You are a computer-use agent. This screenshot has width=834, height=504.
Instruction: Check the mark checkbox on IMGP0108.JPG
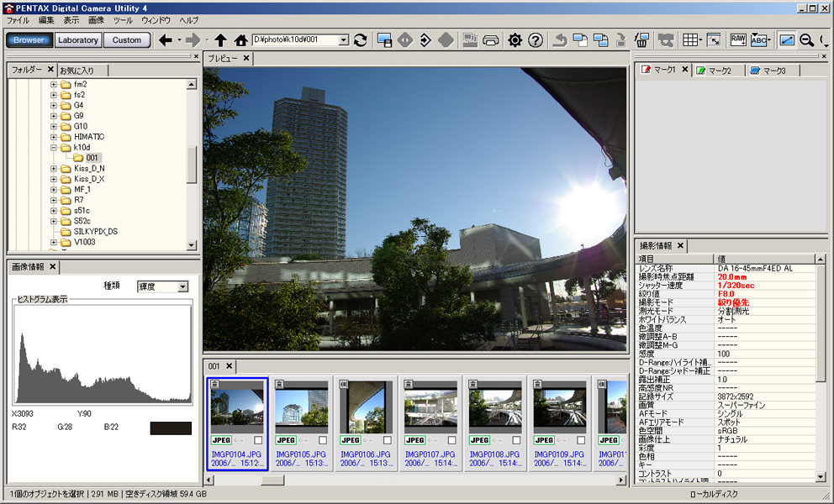515,440
